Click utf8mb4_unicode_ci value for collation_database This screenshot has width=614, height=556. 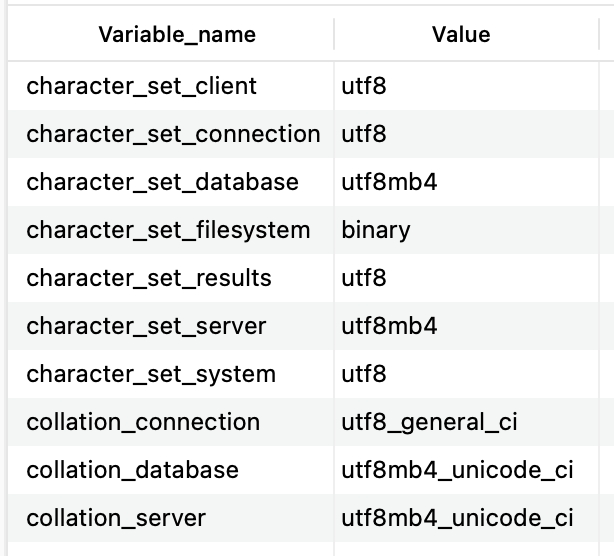[x=457, y=470]
